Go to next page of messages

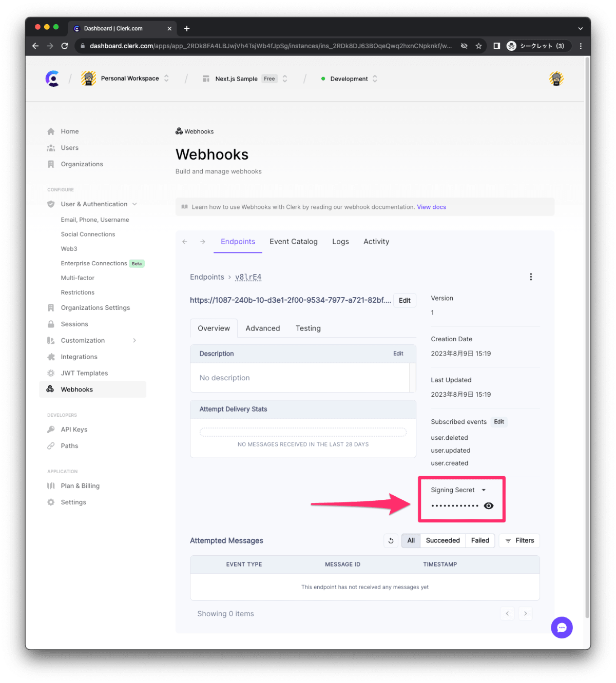[525, 613]
